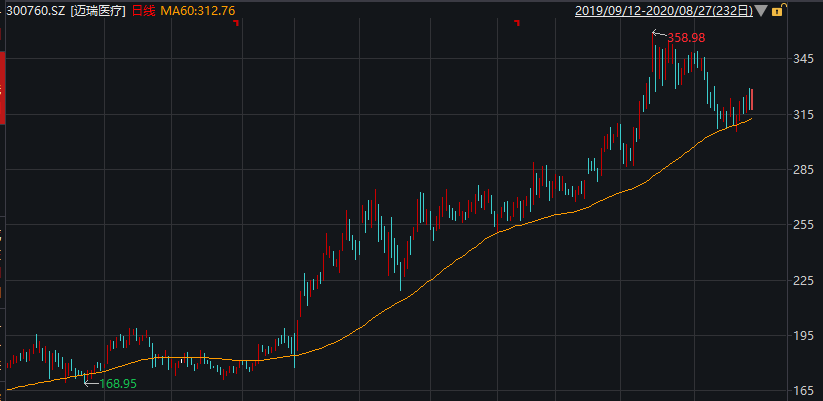Image resolution: width=823 pixels, height=401 pixels.
Task: Click the 迈瑞医疗 stock name label
Action: (98, 10)
